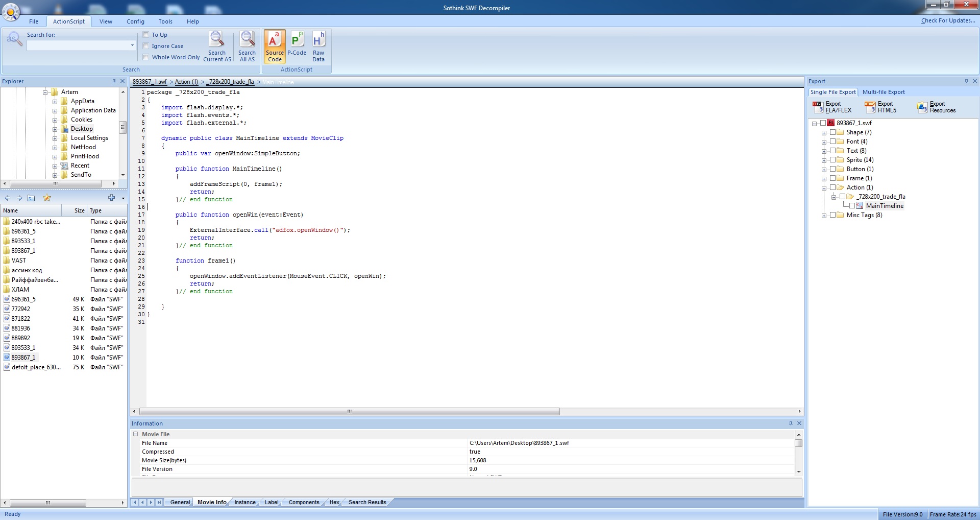Collapse the _728x200_trade_fla tree node
The image size is (980, 520).
[834, 197]
